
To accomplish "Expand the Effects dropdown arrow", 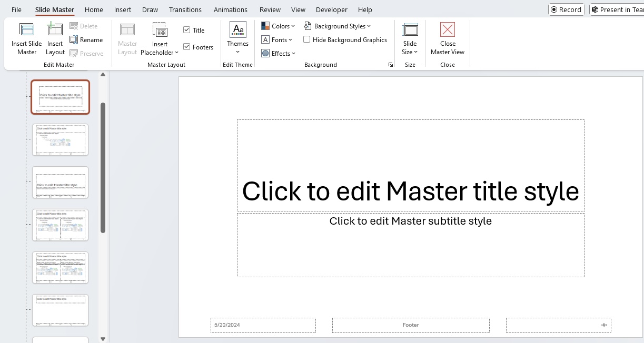I will coord(293,54).
